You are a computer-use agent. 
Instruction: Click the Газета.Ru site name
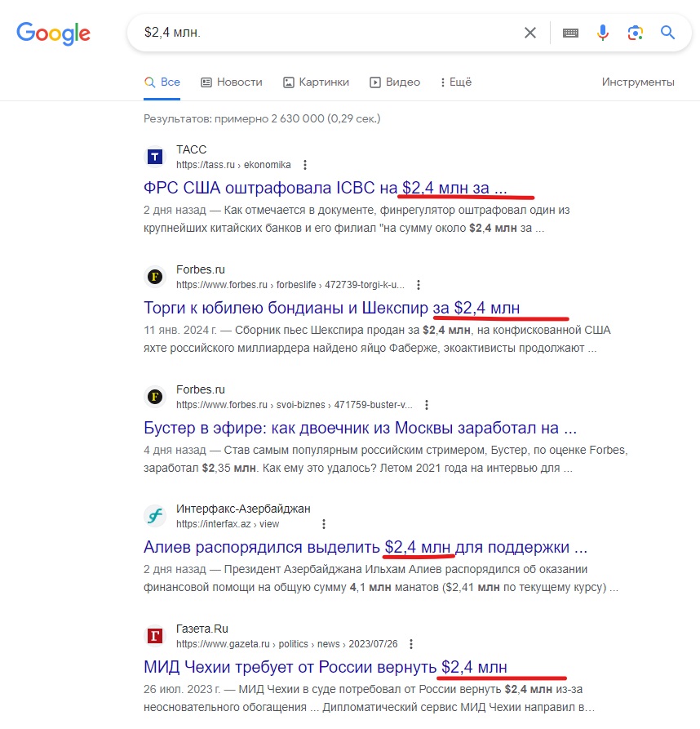point(202,629)
